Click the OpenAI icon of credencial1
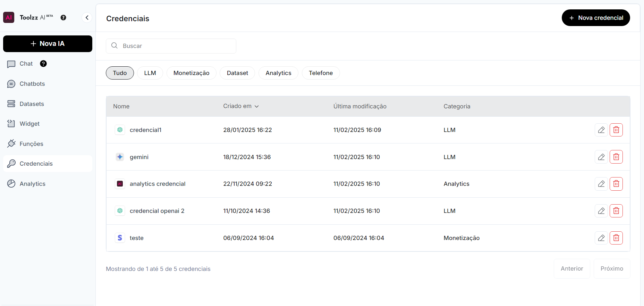This screenshot has height=306, width=644. point(120,130)
